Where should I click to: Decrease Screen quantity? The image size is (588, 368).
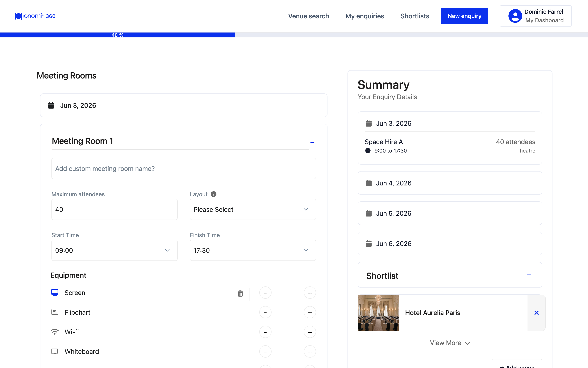(x=265, y=293)
